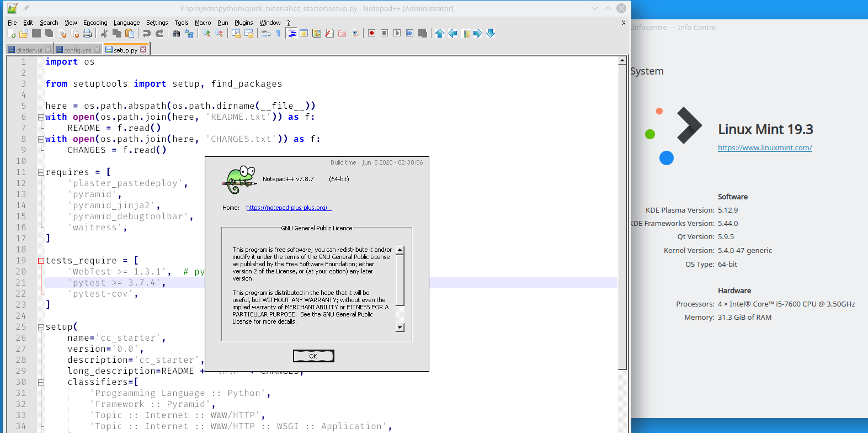Open the Language menu
Viewport: 868px width, 433px height.
pyautogui.click(x=126, y=23)
